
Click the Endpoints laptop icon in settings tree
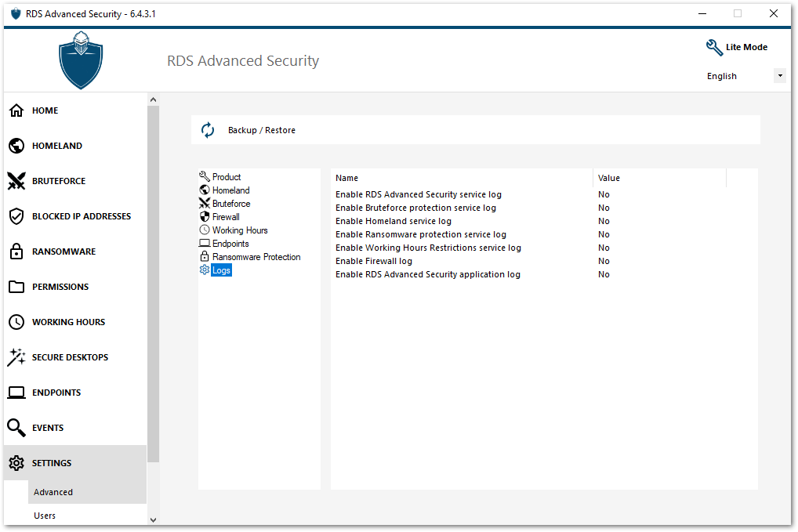click(x=205, y=243)
